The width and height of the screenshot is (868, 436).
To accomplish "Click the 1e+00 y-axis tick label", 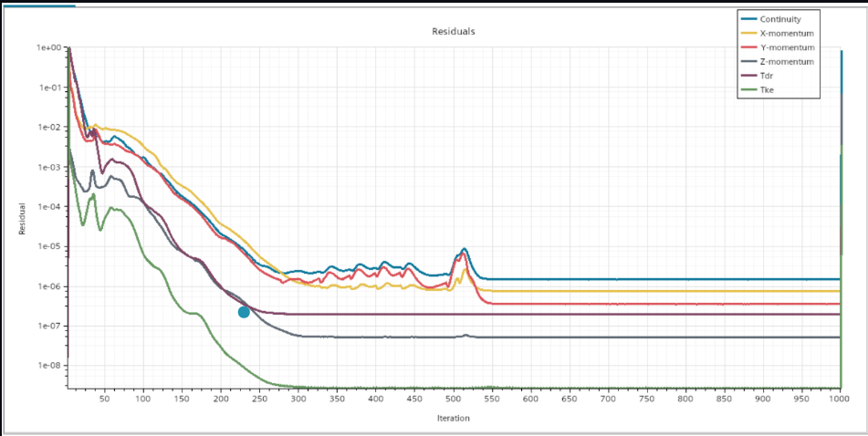I will coord(49,47).
